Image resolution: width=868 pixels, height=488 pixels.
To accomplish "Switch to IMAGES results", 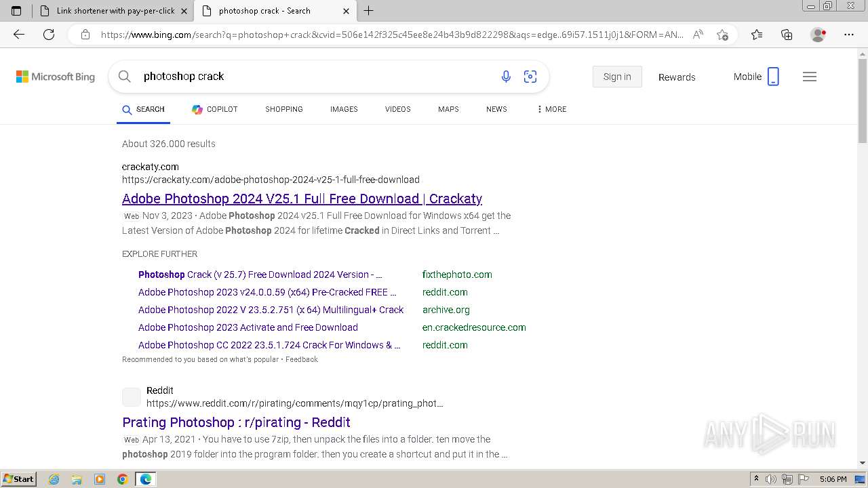I will coord(344,109).
